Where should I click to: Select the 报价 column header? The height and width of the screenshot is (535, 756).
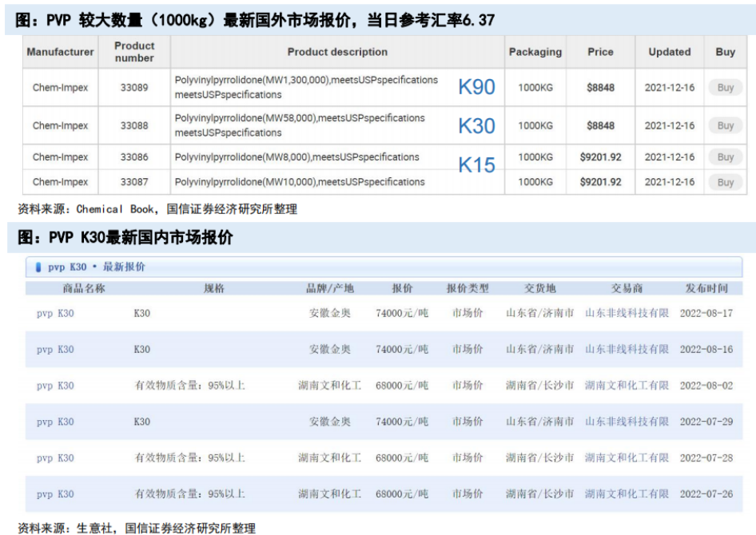pos(402,288)
